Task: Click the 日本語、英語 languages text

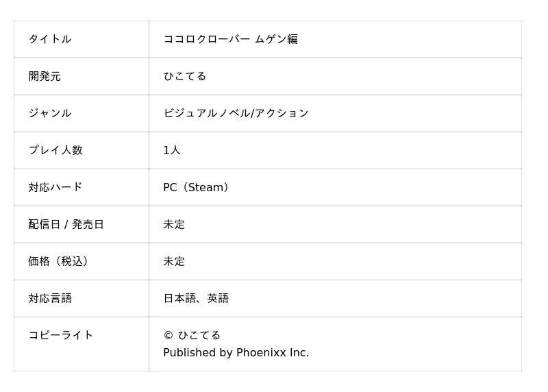Action: (x=196, y=298)
